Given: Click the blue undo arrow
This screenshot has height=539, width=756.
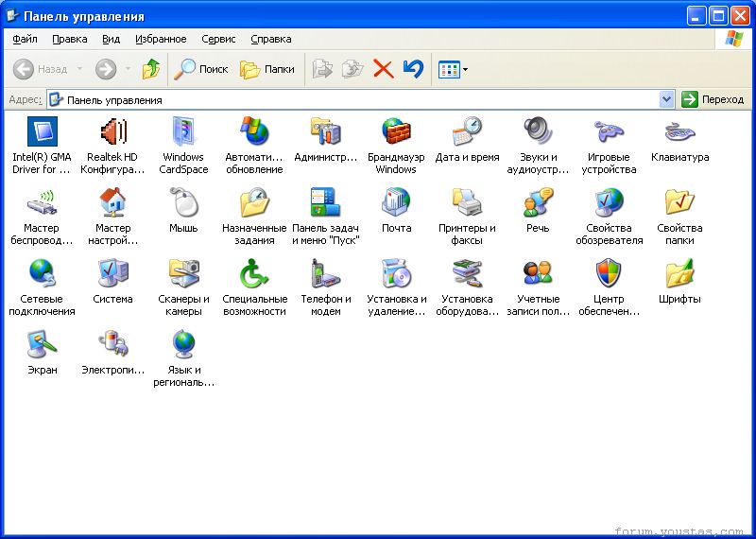Looking at the screenshot, I should click(x=413, y=69).
